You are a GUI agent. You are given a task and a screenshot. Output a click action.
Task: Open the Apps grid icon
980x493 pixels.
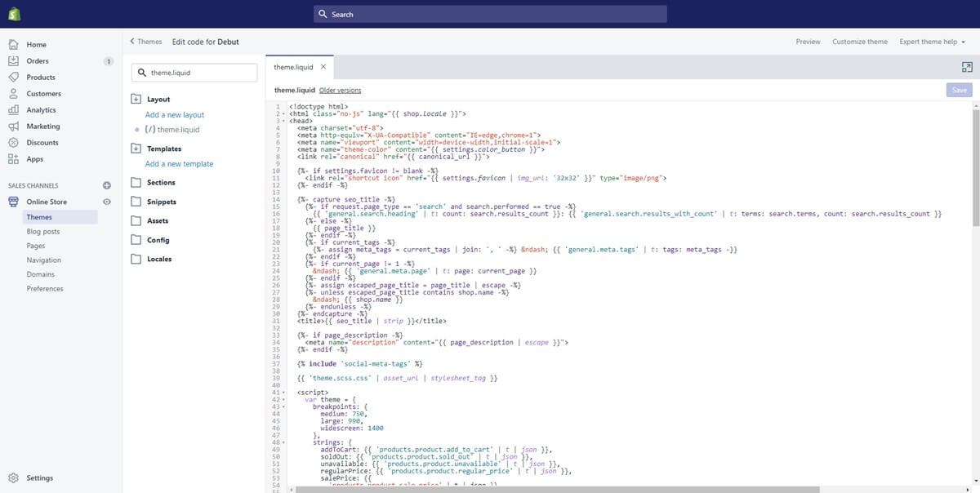pos(13,158)
